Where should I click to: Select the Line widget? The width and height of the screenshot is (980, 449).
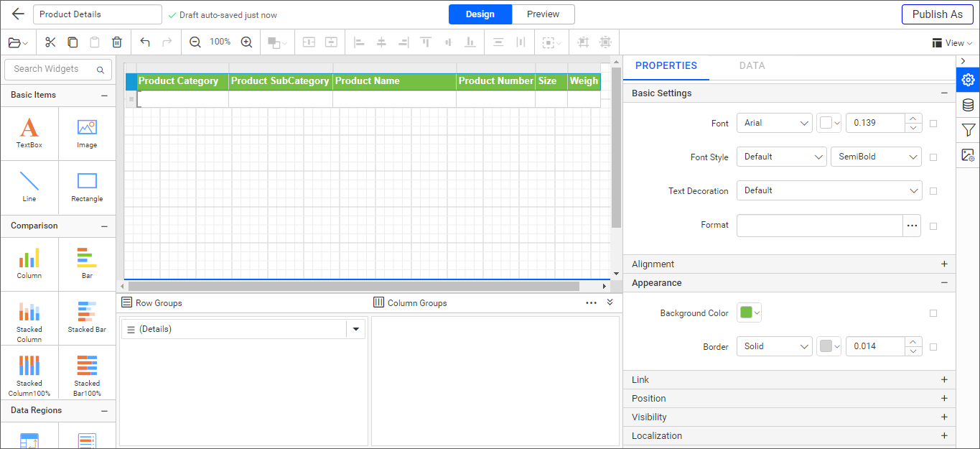tap(29, 187)
